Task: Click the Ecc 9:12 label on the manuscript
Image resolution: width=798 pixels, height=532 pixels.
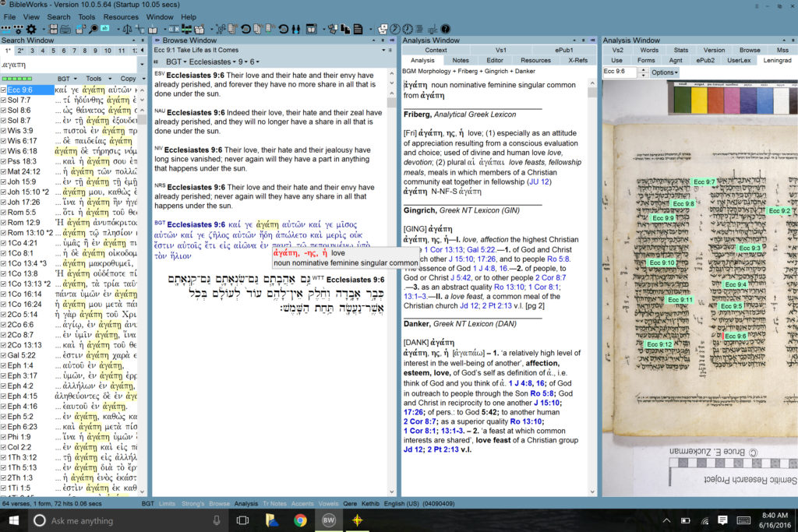Action: pyautogui.click(x=659, y=344)
